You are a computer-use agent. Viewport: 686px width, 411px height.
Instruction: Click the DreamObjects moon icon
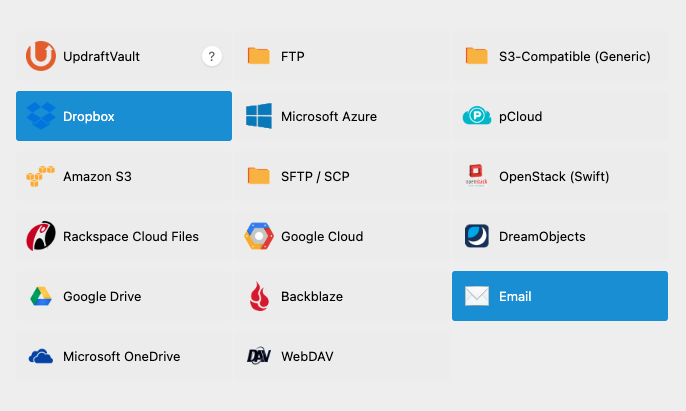[x=476, y=236]
